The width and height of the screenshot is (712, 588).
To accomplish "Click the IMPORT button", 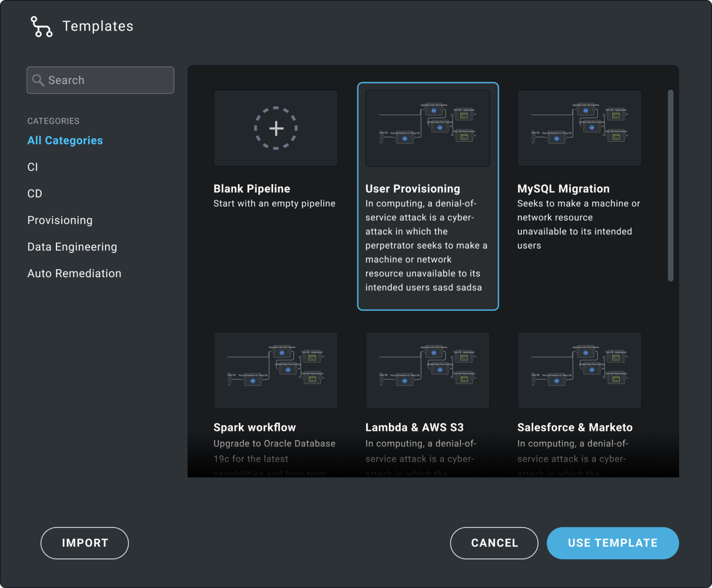I will [x=84, y=543].
